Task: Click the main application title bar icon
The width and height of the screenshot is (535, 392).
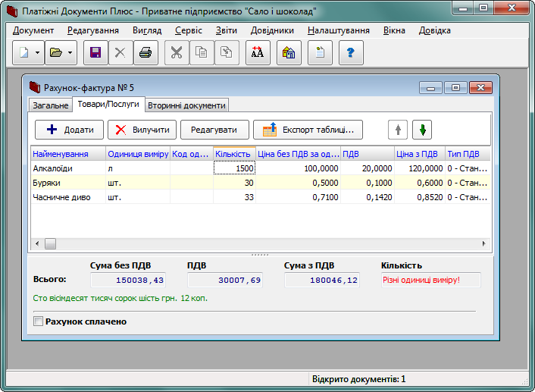Action: (x=12, y=11)
